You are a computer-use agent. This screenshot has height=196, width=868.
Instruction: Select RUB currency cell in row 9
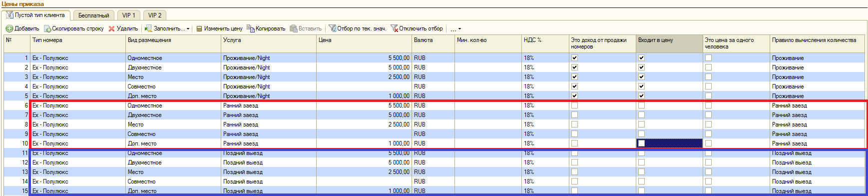tap(433, 134)
